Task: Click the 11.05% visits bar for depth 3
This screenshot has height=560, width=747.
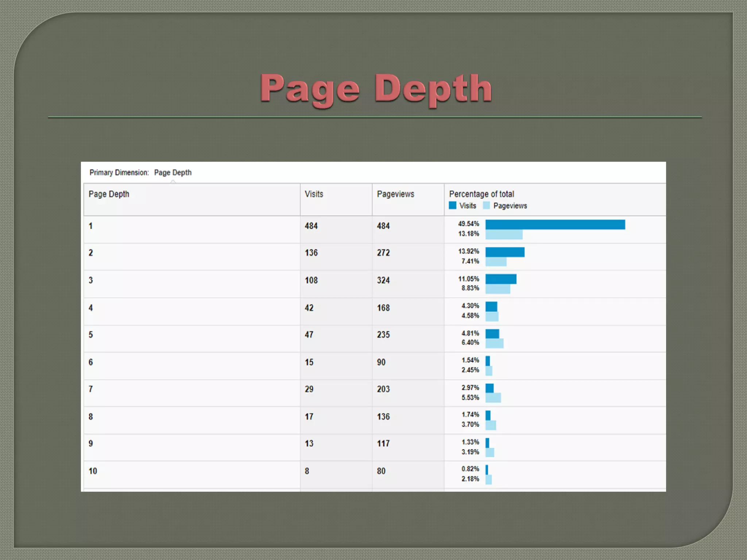Action: (x=501, y=279)
